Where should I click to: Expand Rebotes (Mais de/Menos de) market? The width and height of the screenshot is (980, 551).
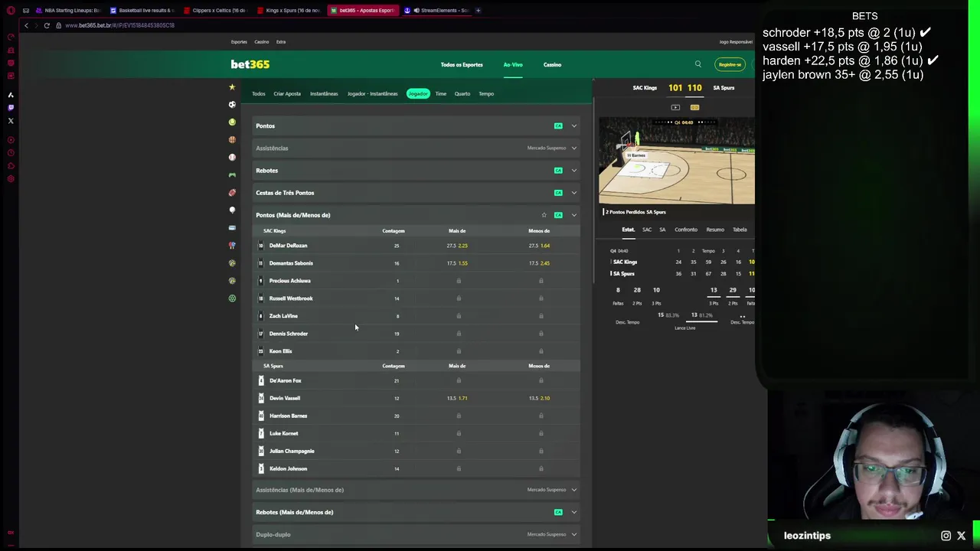(x=416, y=512)
